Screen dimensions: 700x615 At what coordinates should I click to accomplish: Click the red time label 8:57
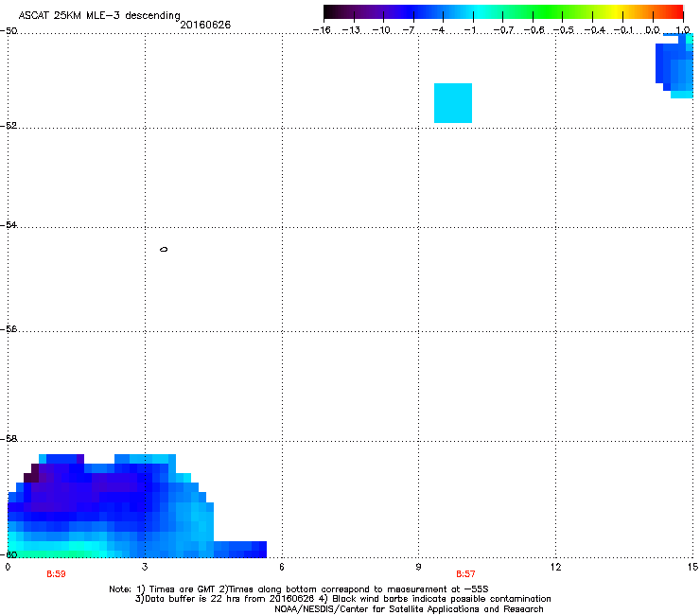[x=465, y=574]
